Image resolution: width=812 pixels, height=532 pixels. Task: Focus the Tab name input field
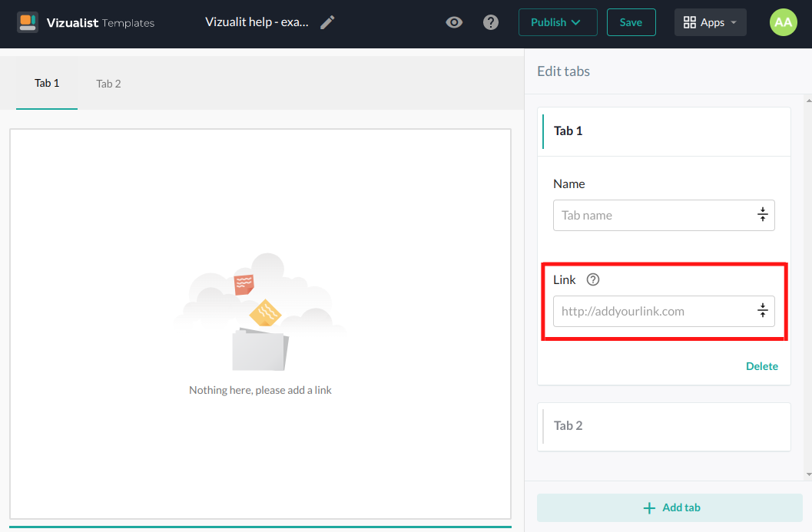pyautogui.click(x=653, y=215)
